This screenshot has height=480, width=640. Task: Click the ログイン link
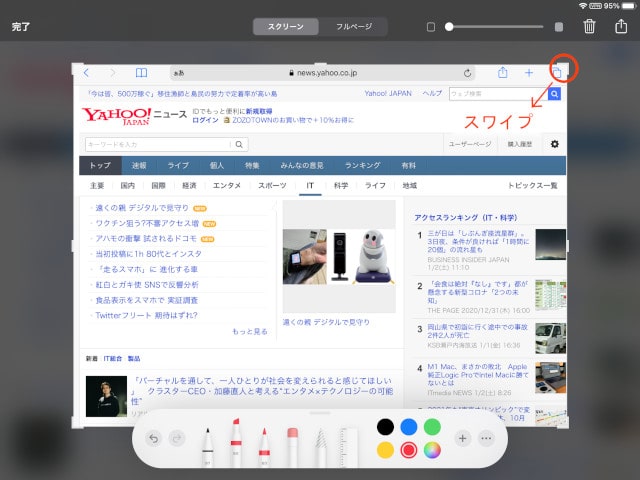pos(205,120)
